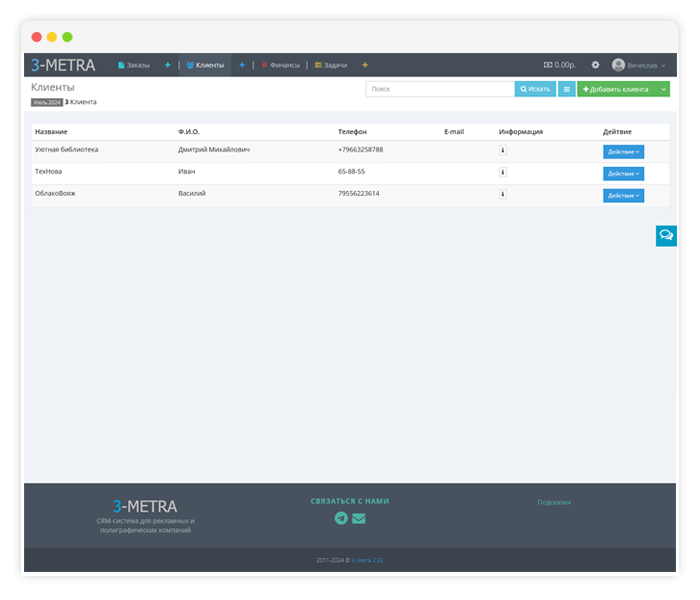Click the 0.00р. balance indicator
The image size is (700, 600).
pyautogui.click(x=560, y=65)
